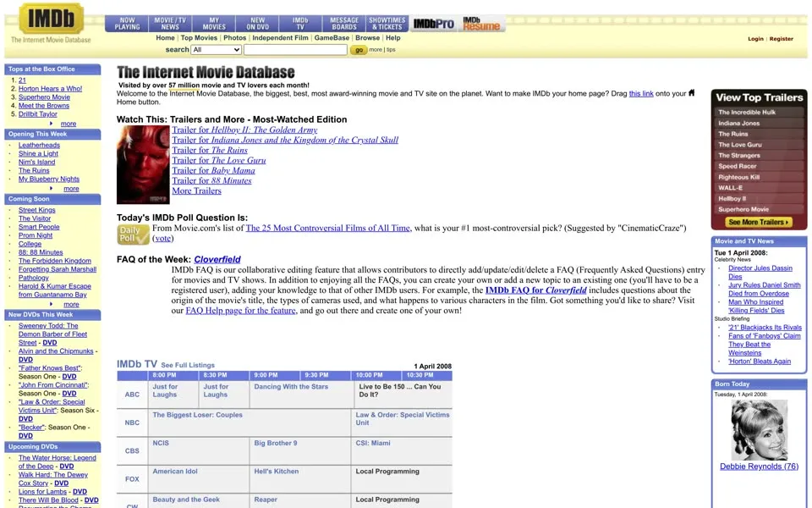Click the Debbie Reynolds photo

point(760,430)
